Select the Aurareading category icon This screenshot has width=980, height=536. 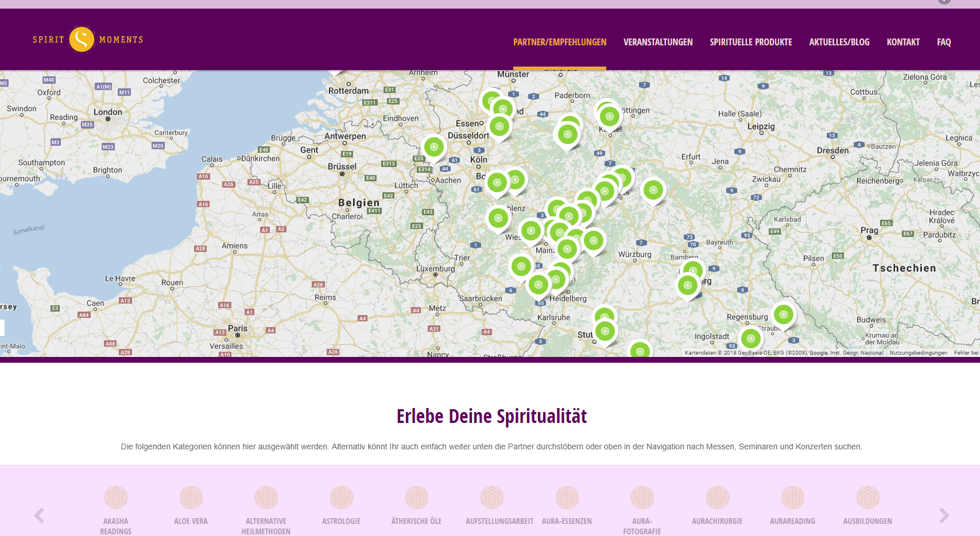click(793, 498)
